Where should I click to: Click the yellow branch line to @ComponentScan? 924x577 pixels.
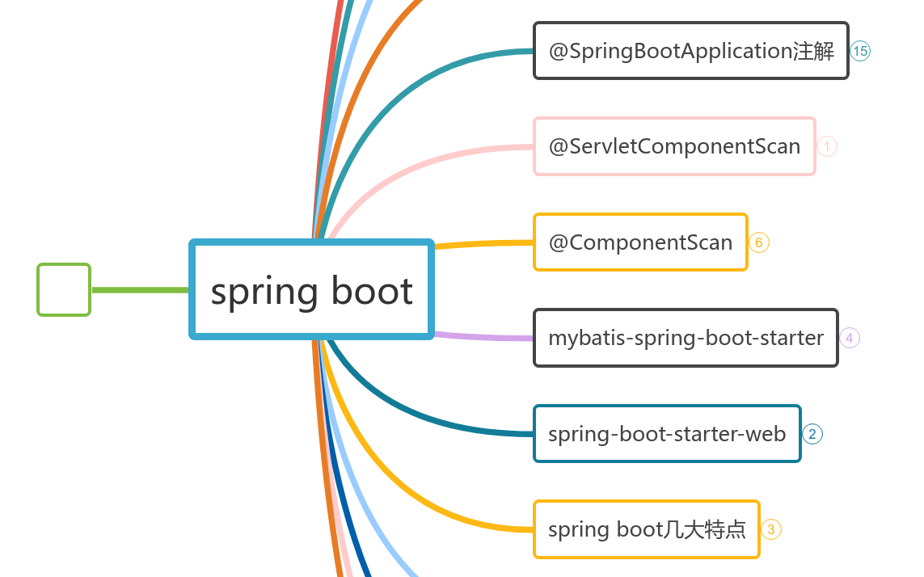pyautogui.click(x=485, y=242)
